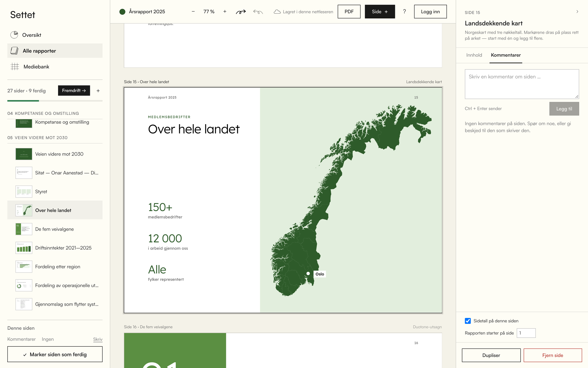Click the Rapporten starter på side field
Screen dimensions: 588x368
(x=526, y=333)
